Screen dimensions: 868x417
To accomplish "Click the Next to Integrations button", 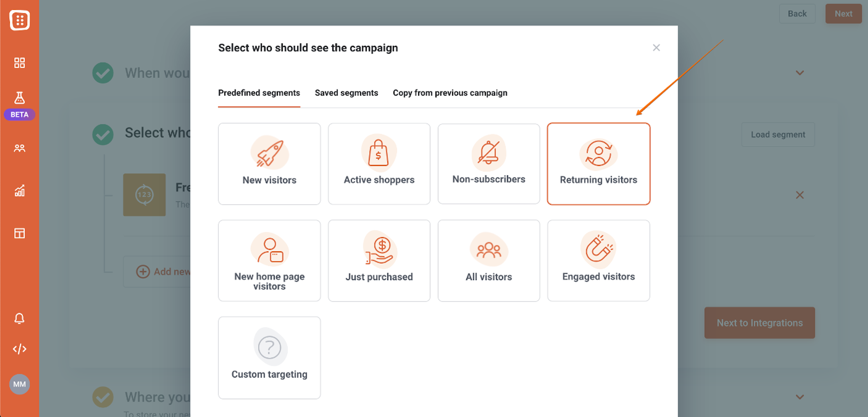I will coord(759,323).
